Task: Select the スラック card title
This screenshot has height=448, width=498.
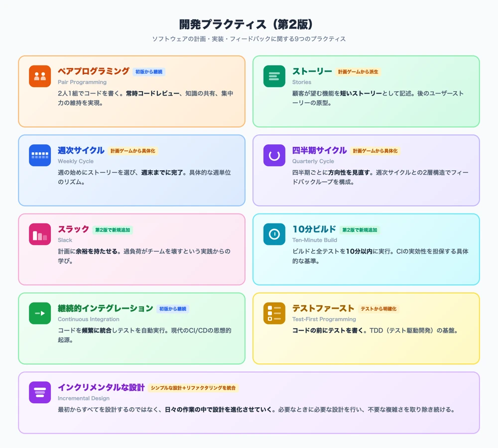Action: 73,229
